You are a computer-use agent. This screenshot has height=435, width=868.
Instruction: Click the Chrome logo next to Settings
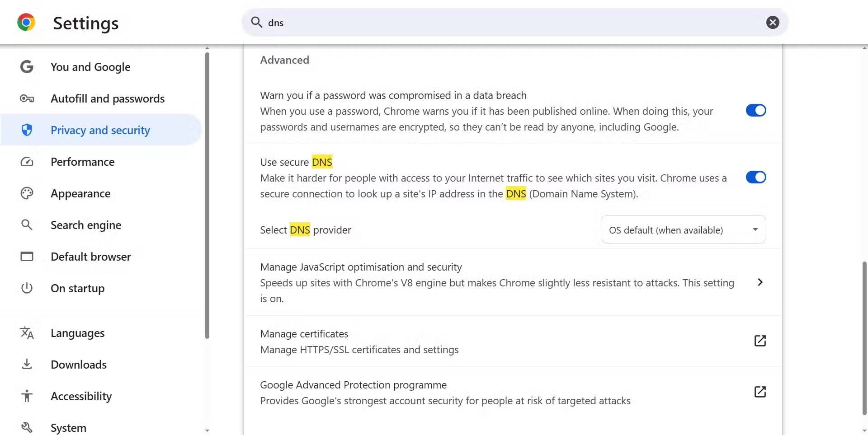[x=26, y=22]
